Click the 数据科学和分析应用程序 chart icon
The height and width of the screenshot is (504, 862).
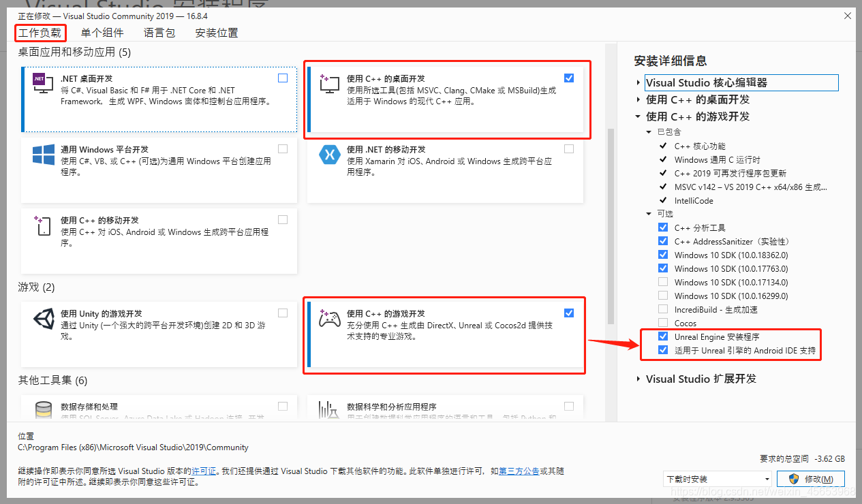pos(330,410)
